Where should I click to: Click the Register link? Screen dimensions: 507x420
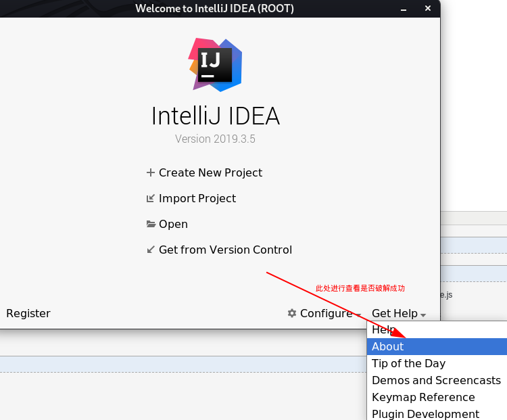(x=28, y=313)
